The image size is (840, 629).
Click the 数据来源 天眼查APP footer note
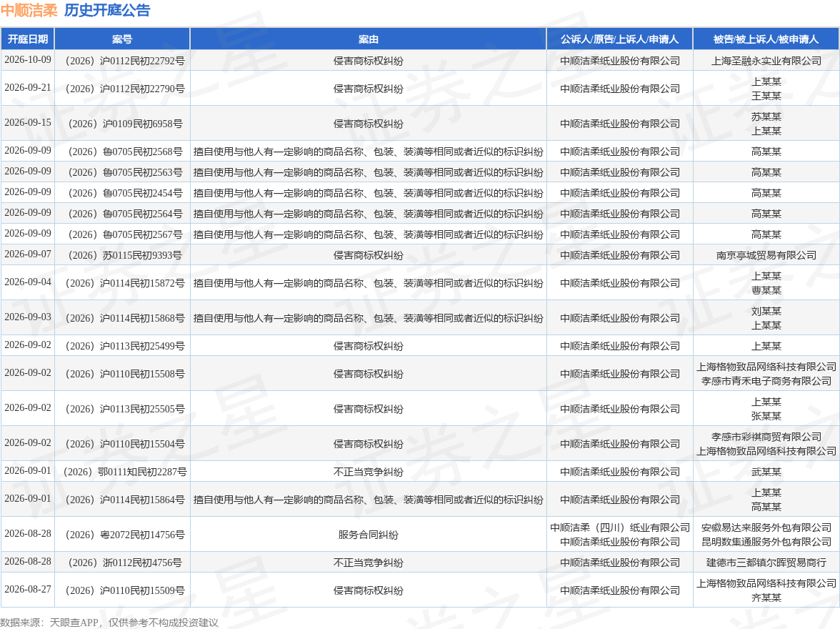tap(109, 622)
